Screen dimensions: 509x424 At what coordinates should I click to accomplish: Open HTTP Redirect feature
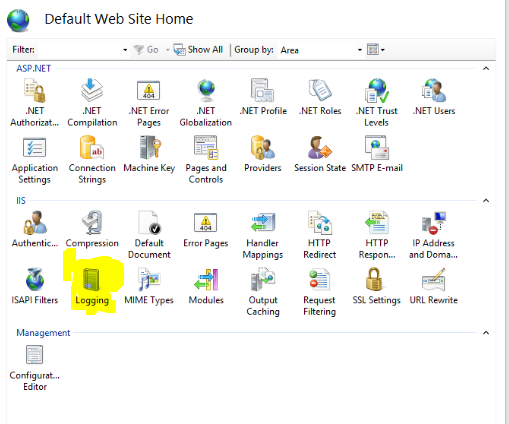pyautogui.click(x=319, y=235)
